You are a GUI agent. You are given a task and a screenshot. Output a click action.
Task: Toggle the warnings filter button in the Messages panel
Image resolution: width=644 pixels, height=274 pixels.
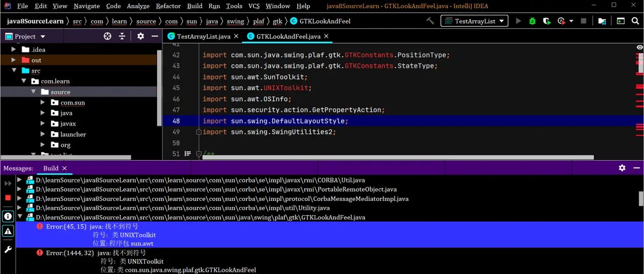[x=8, y=231]
